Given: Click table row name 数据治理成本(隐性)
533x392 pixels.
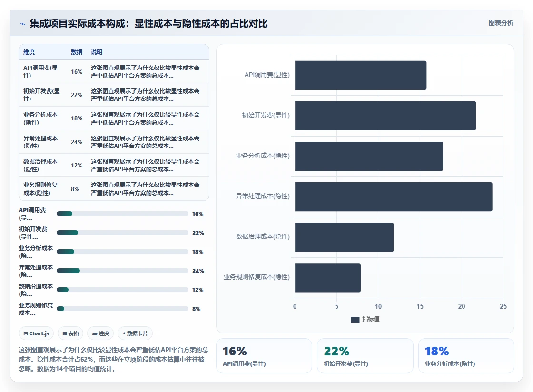Looking at the screenshot, I should point(40,166).
